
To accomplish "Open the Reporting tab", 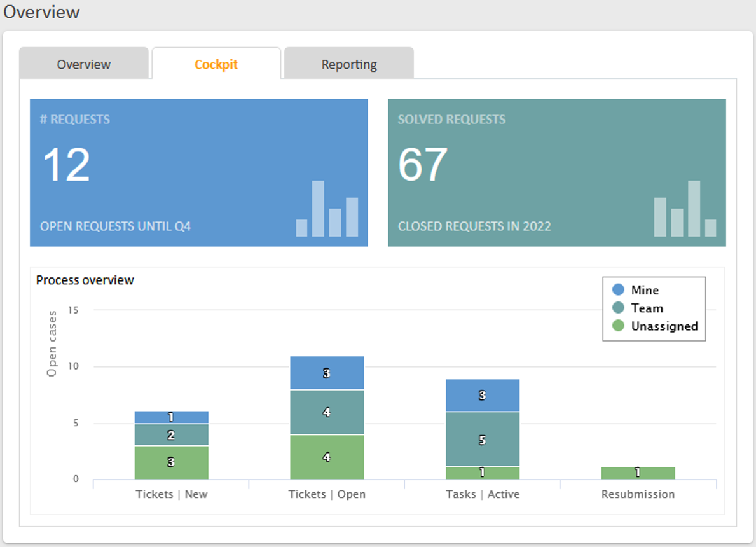I will point(348,64).
